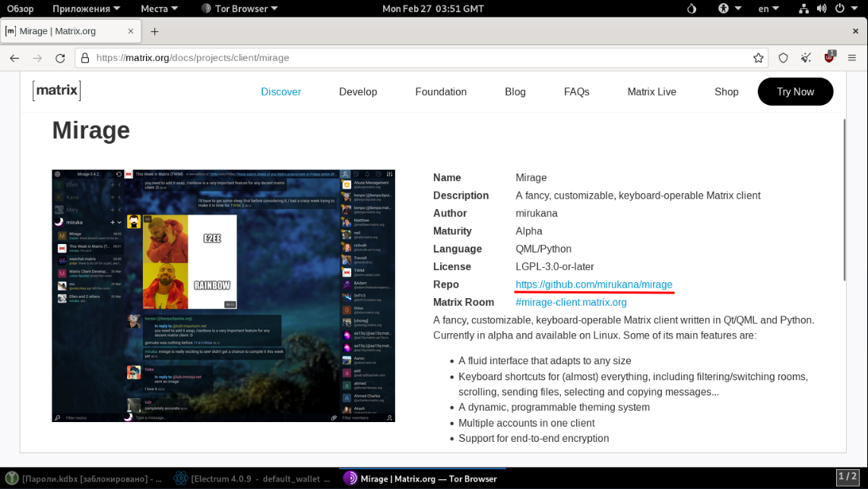Open the Tor security level shield
Image resolution: width=868 pixels, height=489 pixels.
tap(783, 58)
